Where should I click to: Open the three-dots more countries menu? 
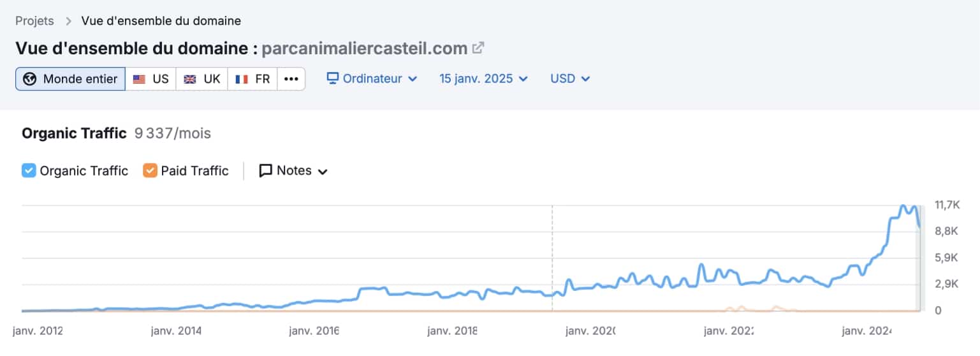[x=291, y=79]
